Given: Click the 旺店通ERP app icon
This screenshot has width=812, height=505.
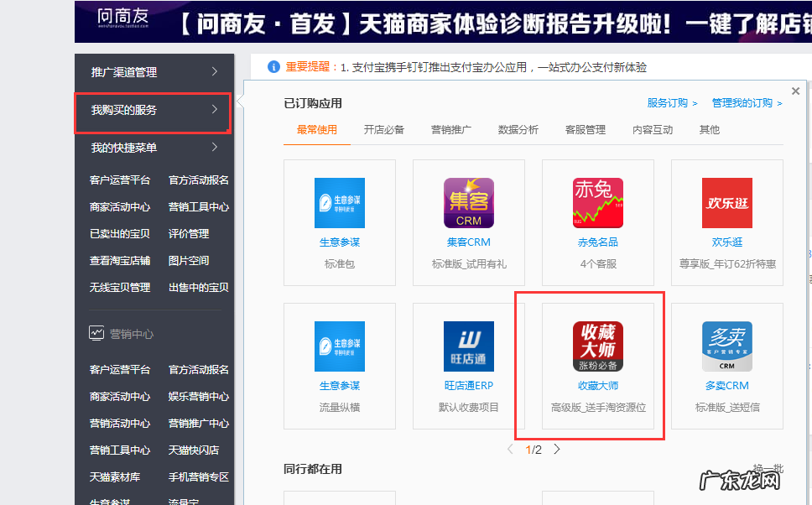Looking at the screenshot, I should (x=468, y=346).
